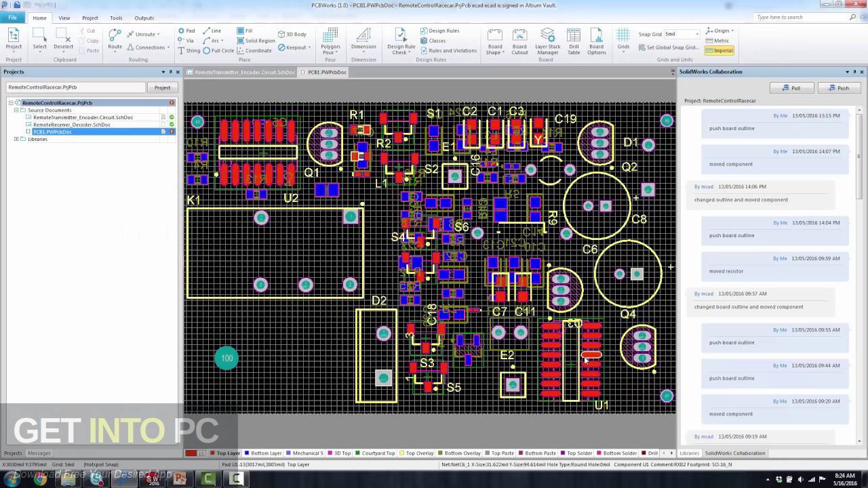Viewport: 868px width, 488px height.
Task: Place a Coordinate marker
Action: point(254,50)
